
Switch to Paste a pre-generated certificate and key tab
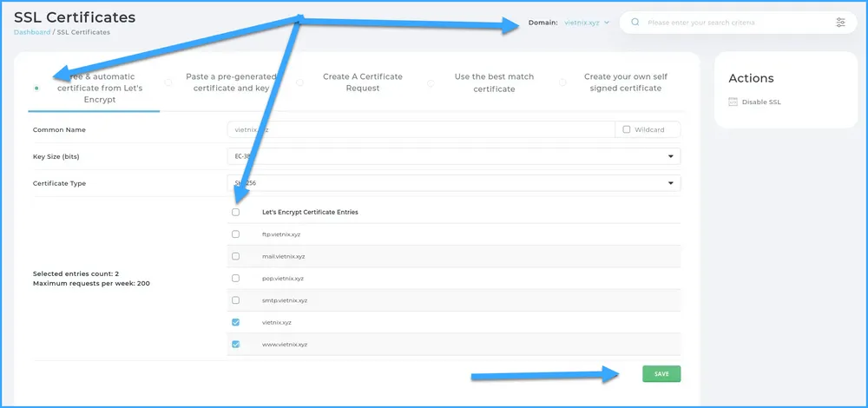[232, 82]
